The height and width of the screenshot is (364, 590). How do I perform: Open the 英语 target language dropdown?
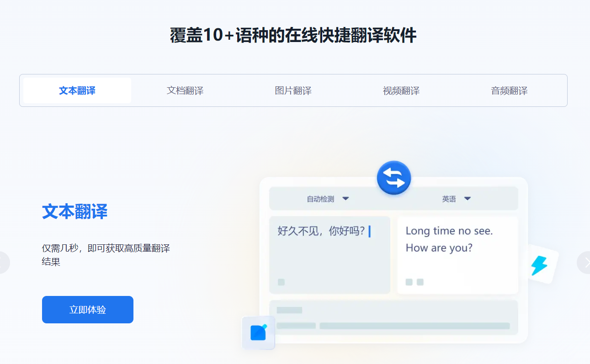457,199
